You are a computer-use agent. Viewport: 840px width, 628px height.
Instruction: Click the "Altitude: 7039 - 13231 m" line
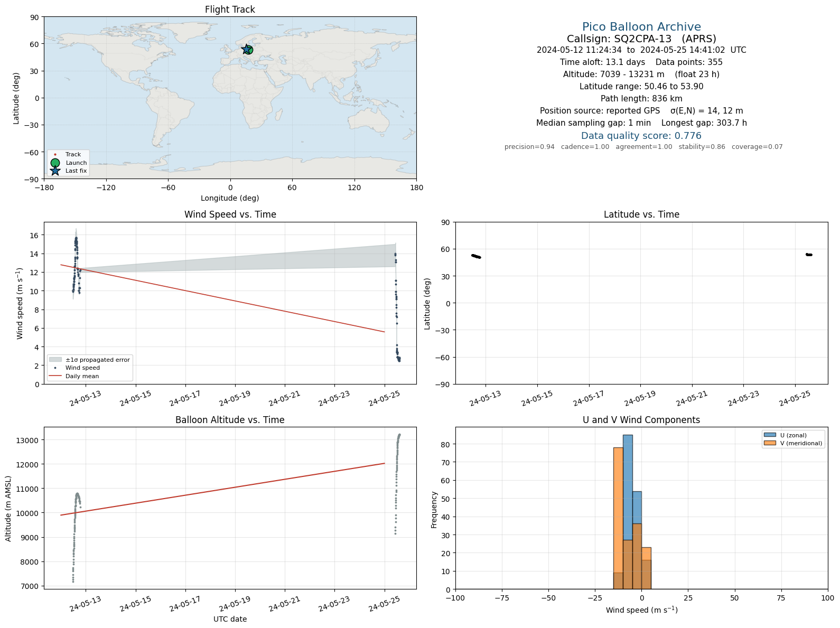641,74
